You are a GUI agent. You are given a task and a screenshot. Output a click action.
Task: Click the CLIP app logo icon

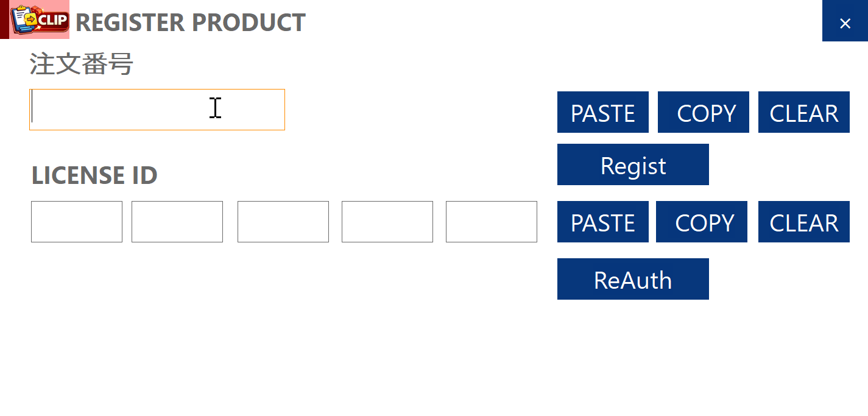[x=40, y=19]
